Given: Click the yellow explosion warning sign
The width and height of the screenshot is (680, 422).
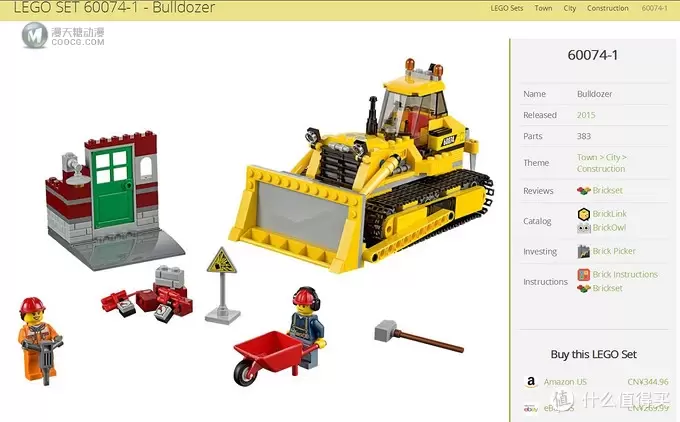Looking at the screenshot, I should [x=222, y=285].
